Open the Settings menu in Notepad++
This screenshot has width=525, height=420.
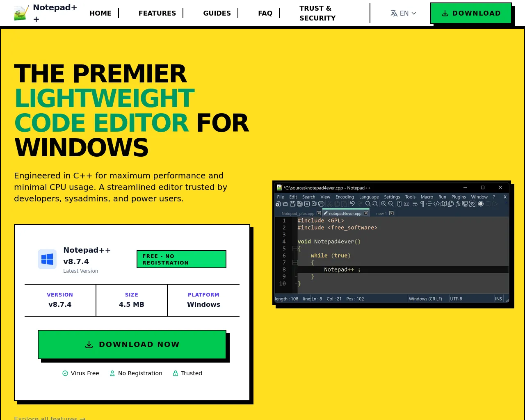[x=392, y=197]
